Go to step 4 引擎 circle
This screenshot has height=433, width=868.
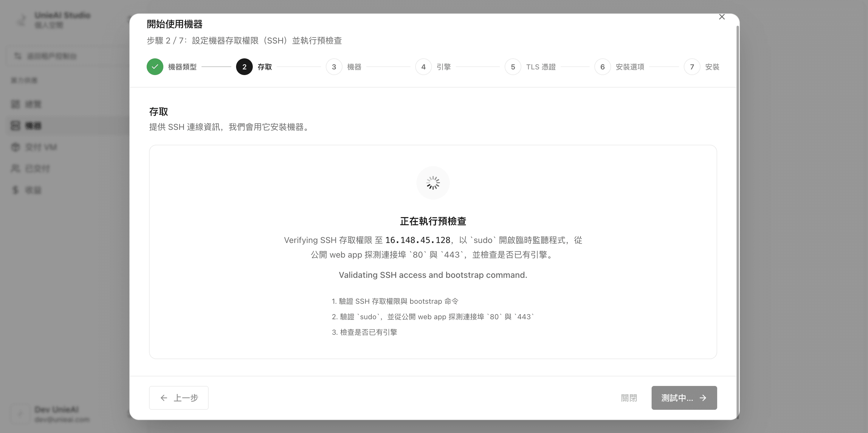[424, 67]
